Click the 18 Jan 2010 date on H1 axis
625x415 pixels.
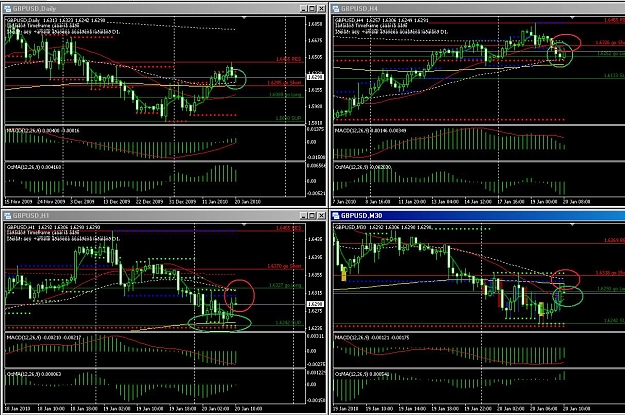17,409
